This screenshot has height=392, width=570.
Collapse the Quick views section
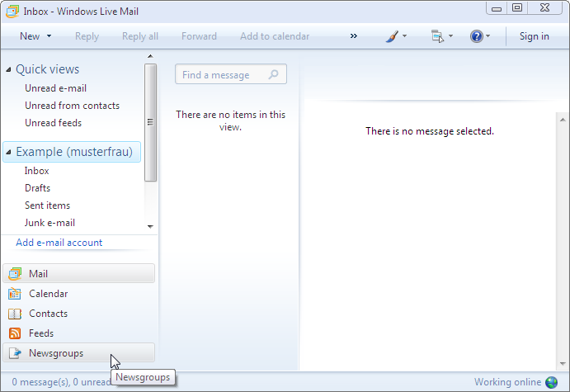pos(8,70)
